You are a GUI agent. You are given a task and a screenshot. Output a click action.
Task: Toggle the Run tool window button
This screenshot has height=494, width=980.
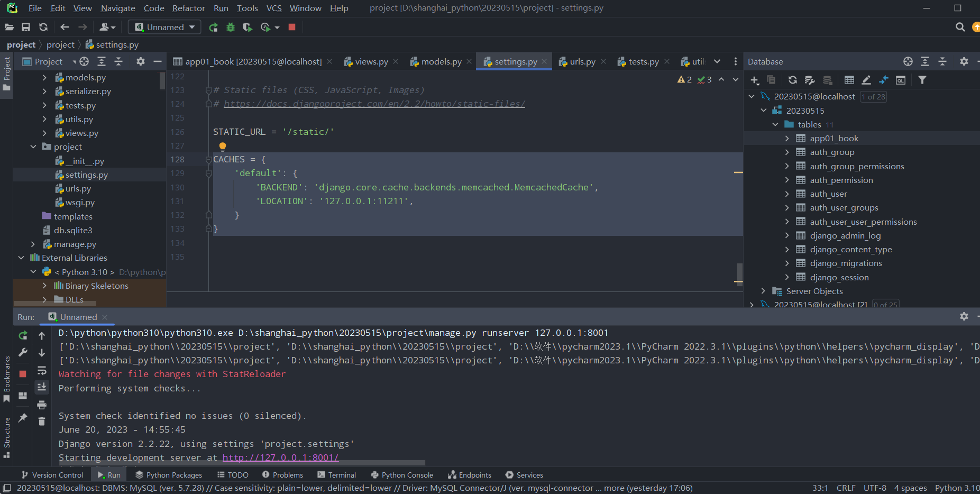(x=108, y=475)
